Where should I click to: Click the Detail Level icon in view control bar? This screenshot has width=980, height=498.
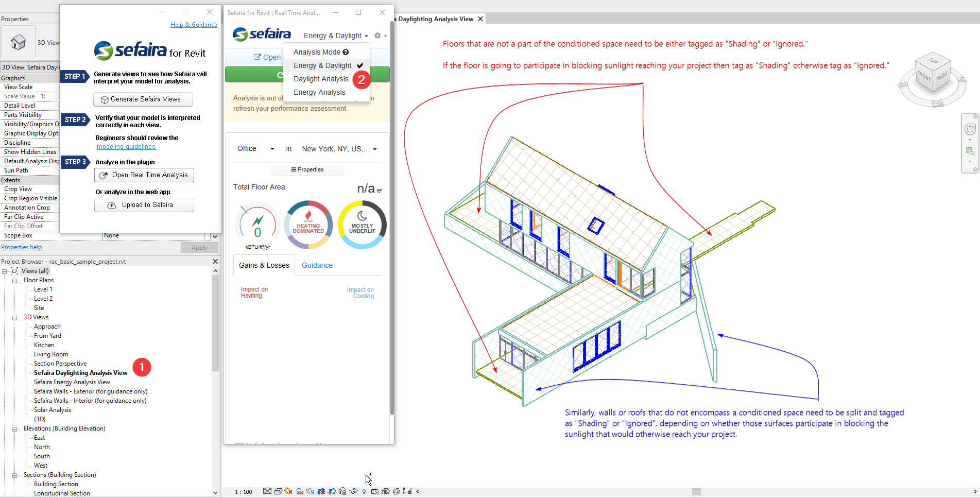coord(267,491)
